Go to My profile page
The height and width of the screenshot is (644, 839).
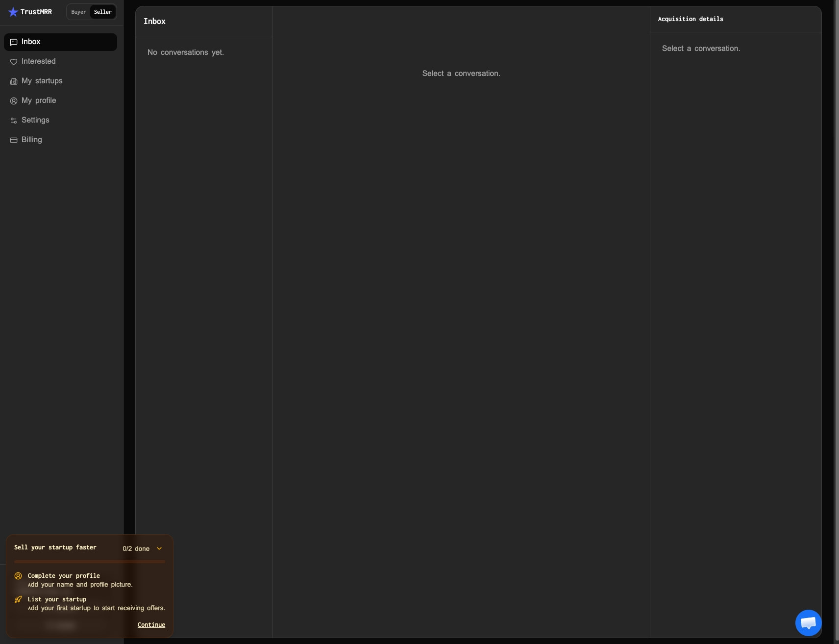(60, 101)
